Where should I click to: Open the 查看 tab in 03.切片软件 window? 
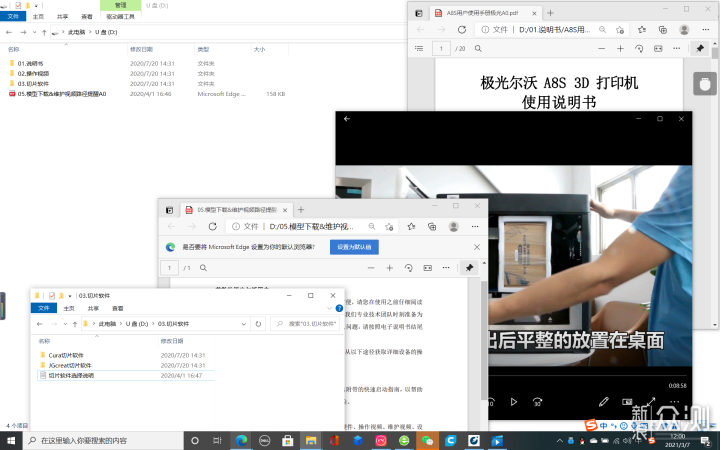click(x=118, y=309)
